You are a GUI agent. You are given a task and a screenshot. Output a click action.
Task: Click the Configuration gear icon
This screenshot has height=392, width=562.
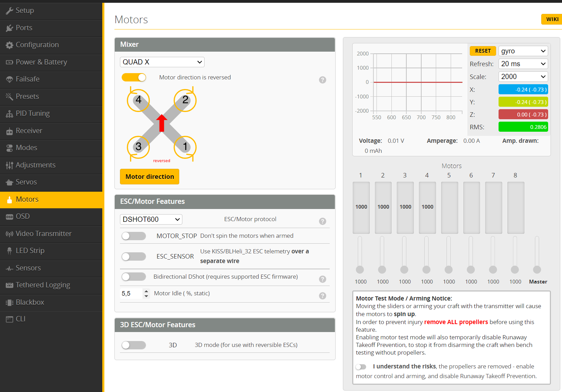click(9, 45)
